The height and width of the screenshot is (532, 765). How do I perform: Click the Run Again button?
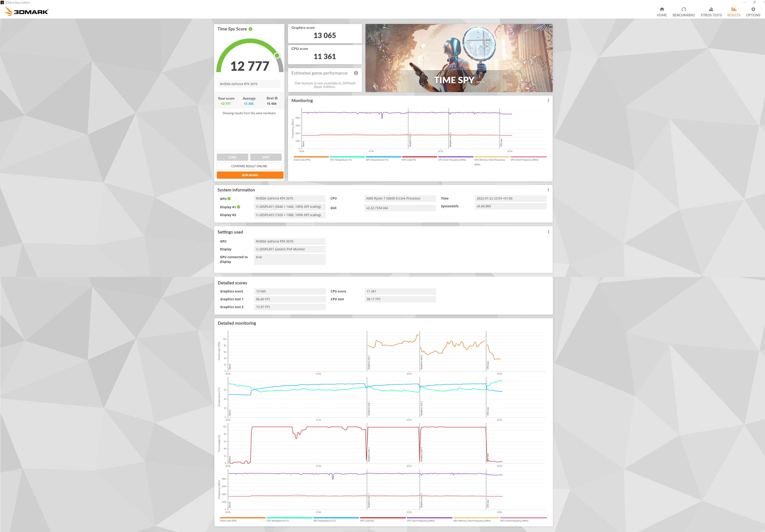click(250, 175)
